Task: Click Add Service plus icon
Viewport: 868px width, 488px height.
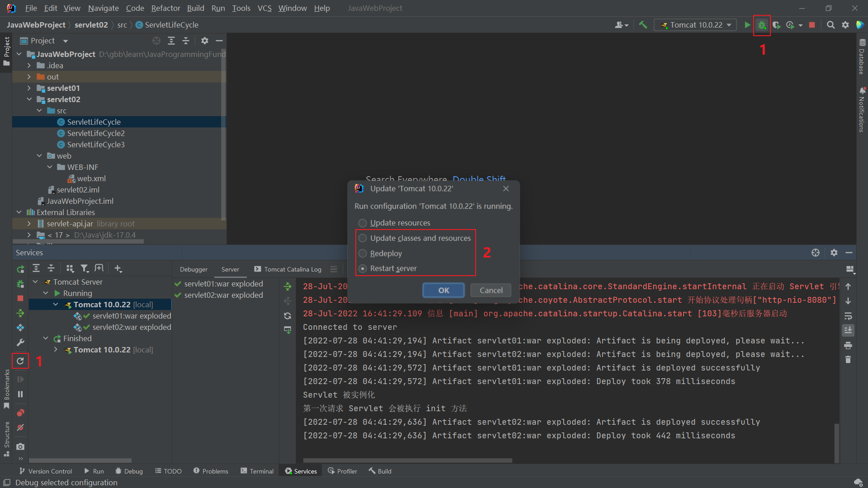Action: point(118,268)
